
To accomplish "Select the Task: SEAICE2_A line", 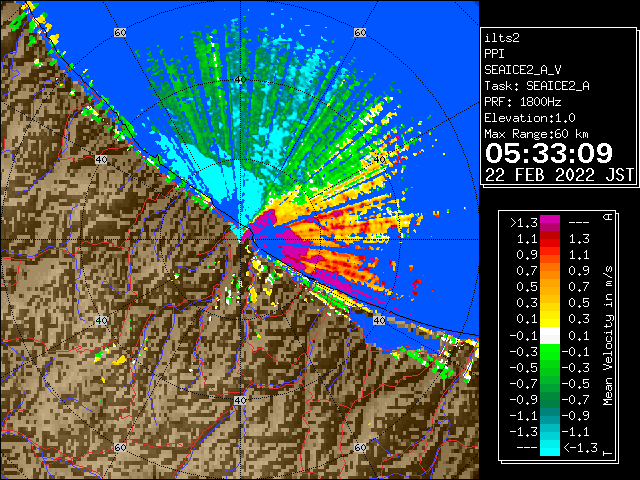I will pos(537,86).
